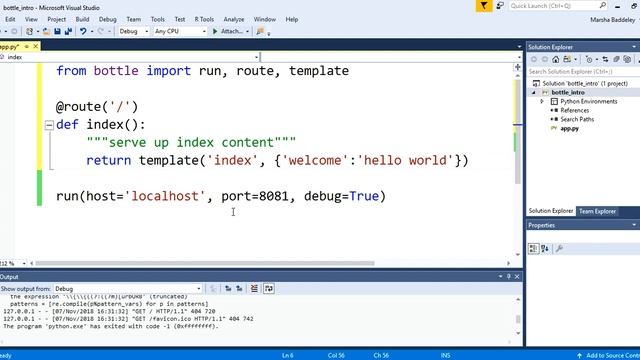
Task: Click the Solution Explorer Home icon
Action: pos(556,59)
